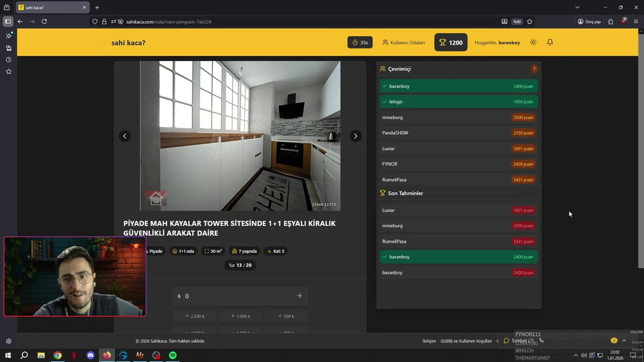Open sidebar settings gear
Screen dimensions: 644x362
(9, 341)
